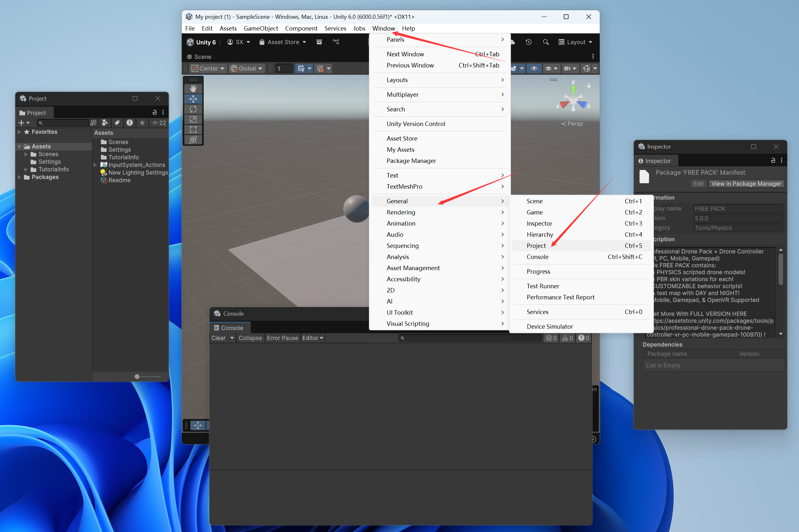Open the Package Manager box icon in toolbar

pos(319,42)
